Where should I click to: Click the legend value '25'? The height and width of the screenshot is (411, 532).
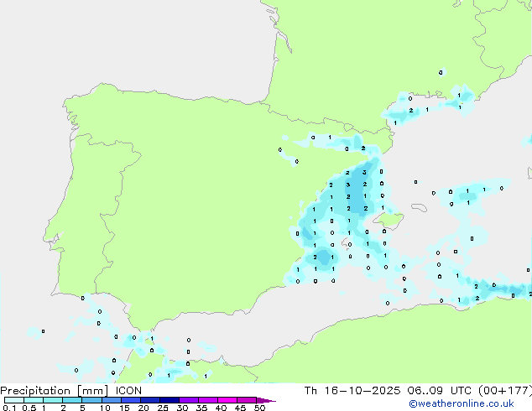pyautogui.click(x=163, y=408)
